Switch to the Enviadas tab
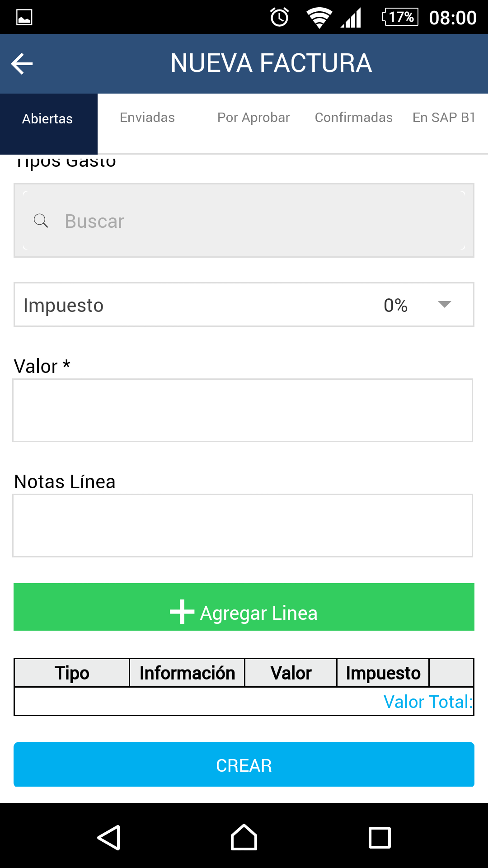The height and width of the screenshot is (868, 488). 147,118
